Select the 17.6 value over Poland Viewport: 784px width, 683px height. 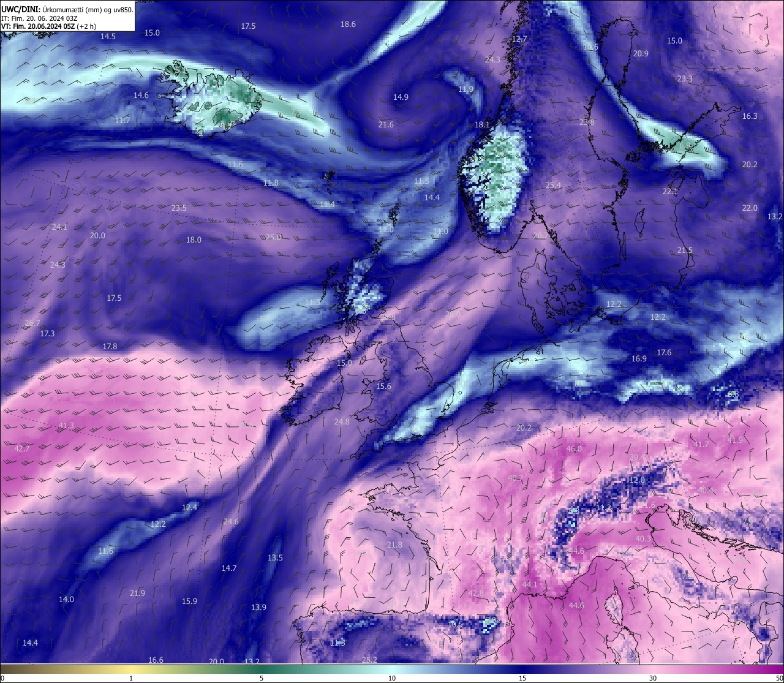[x=664, y=353]
